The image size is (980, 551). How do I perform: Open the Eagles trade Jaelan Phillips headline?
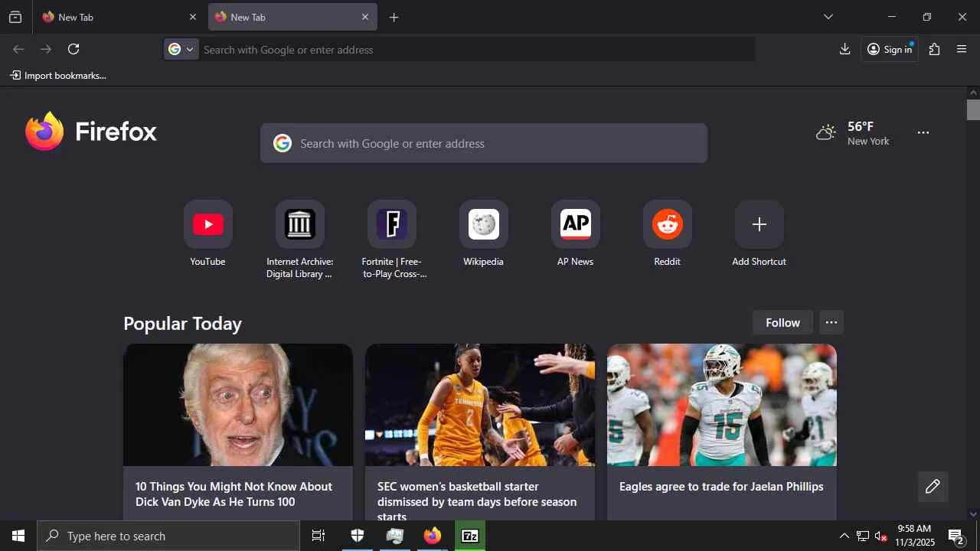tap(721, 487)
